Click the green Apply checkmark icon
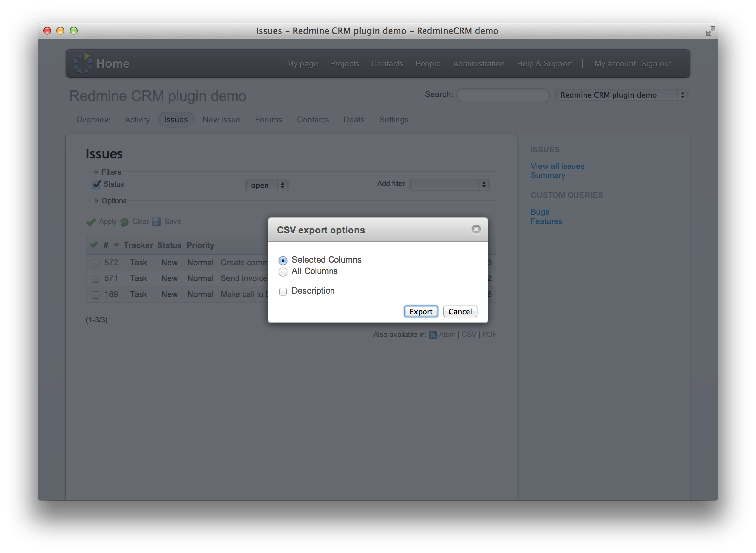This screenshot has height=553, width=756. pos(91,222)
